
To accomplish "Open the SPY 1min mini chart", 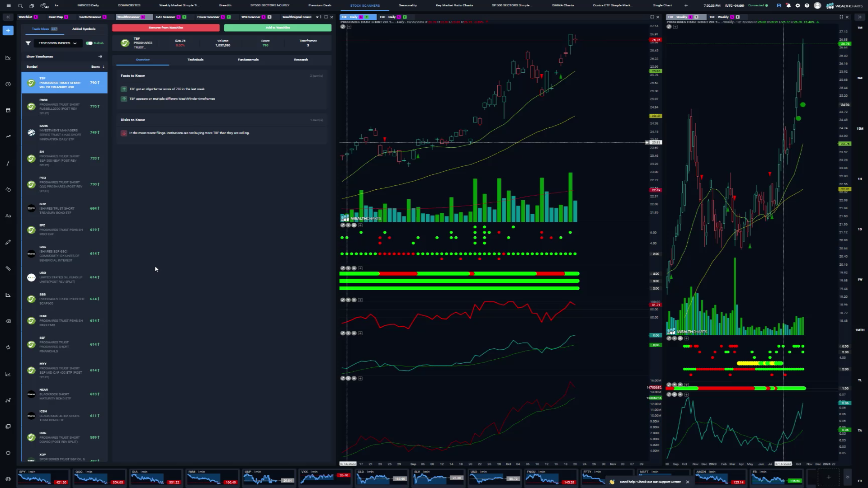I will (x=43, y=477).
